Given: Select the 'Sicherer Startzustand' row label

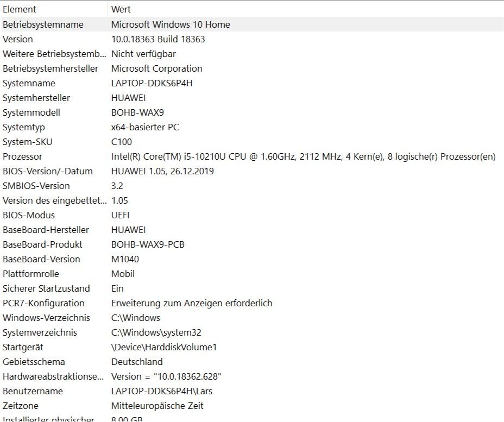Looking at the screenshot, I should (46, 288).
